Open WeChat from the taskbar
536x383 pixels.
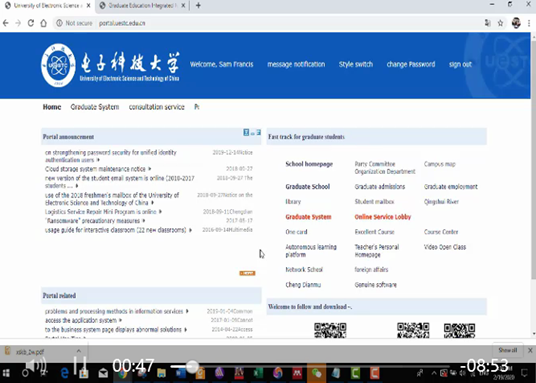tap(317, 373)
